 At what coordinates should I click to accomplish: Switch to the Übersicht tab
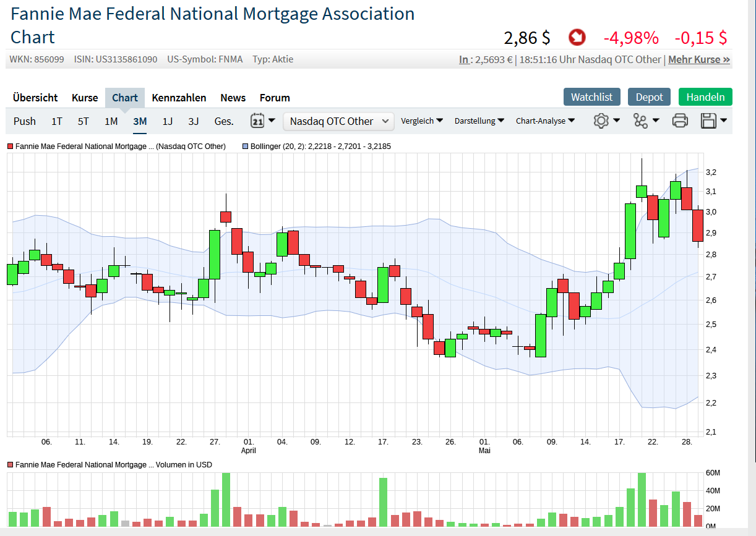(x=35, y=98)
